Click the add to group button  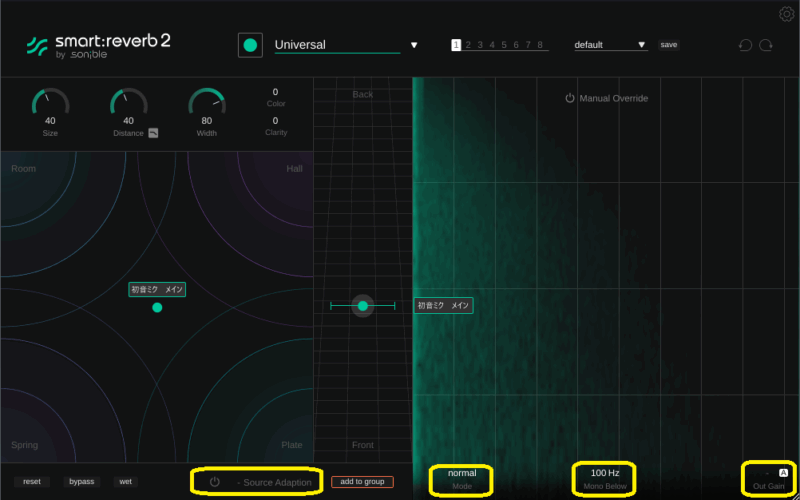[x=362, y=482]
